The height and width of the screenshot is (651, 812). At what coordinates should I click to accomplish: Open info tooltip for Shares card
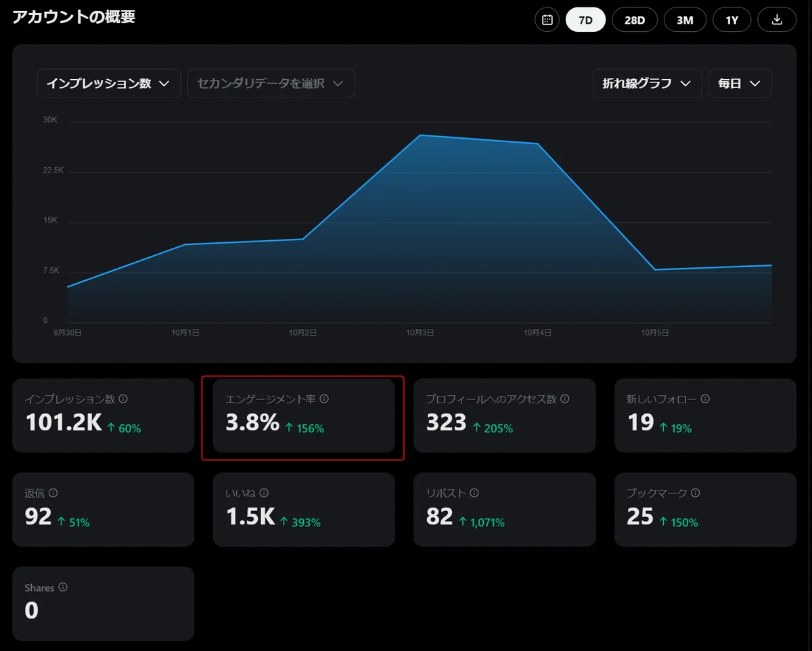click(x=63, y=587)
